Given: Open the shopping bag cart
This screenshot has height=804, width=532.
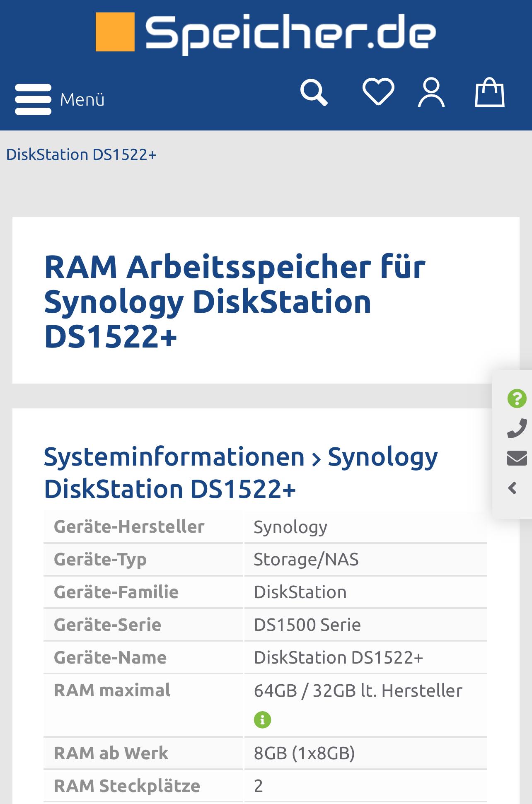Looking at the screenshot, I should 489,92.
